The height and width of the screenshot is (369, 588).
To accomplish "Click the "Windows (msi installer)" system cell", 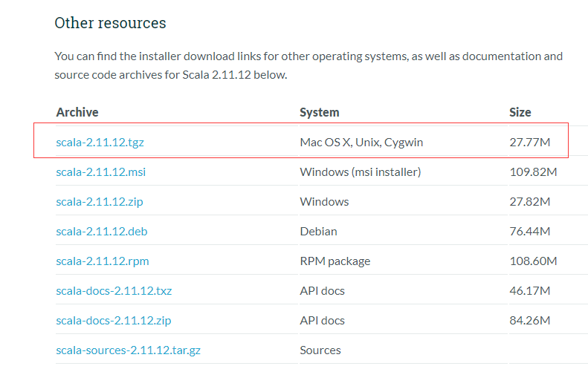I will click(x=360, y=172).
